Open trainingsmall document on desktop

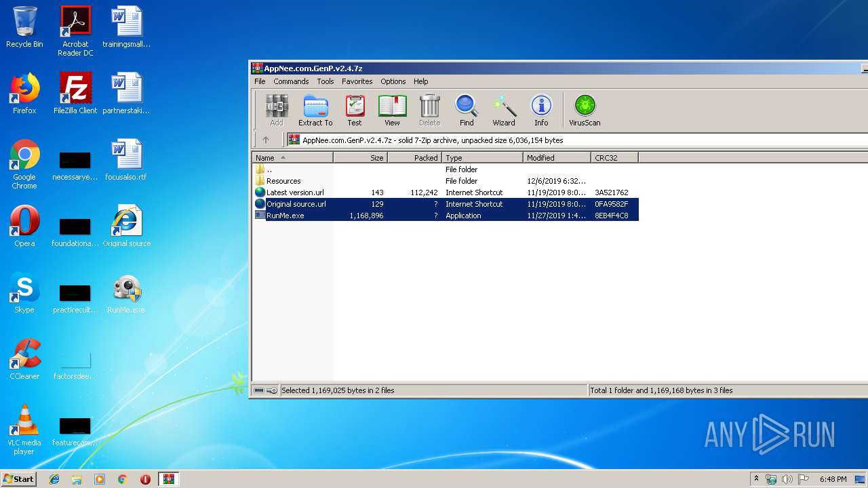[127, 28]
